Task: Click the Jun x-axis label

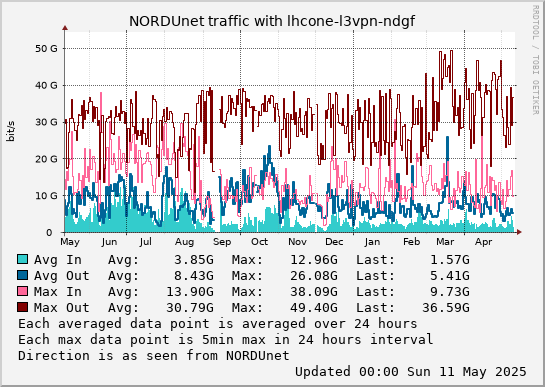Action: pyautogui.click(x=109, y=242)
